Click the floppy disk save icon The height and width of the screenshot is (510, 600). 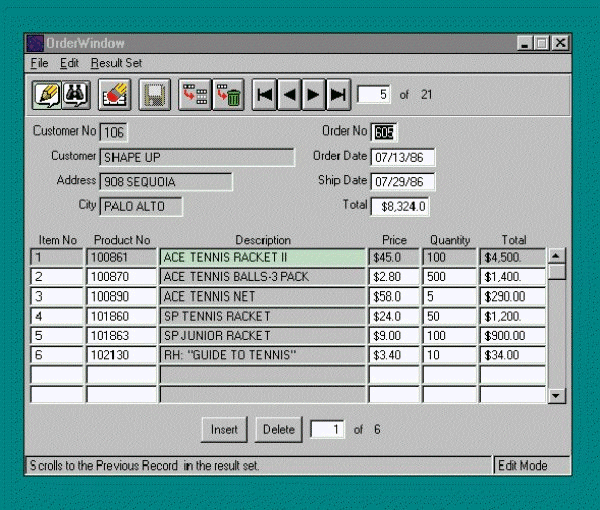pos(155,95)
